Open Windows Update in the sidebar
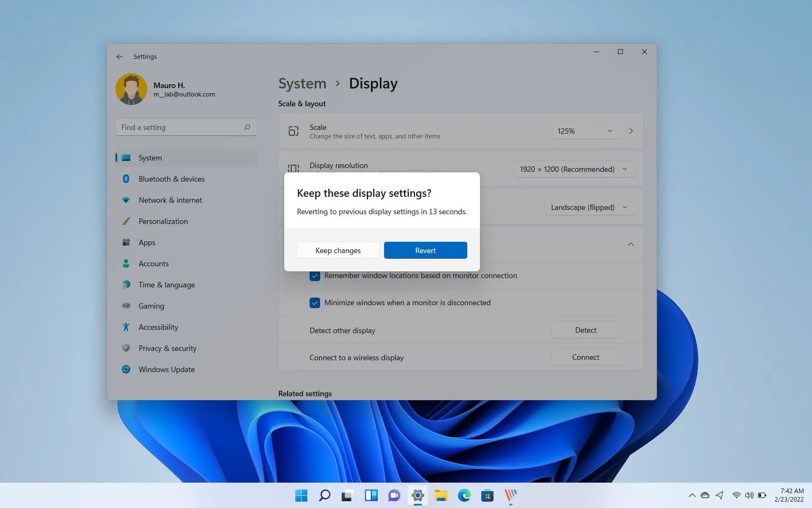 tap(167, 370)
